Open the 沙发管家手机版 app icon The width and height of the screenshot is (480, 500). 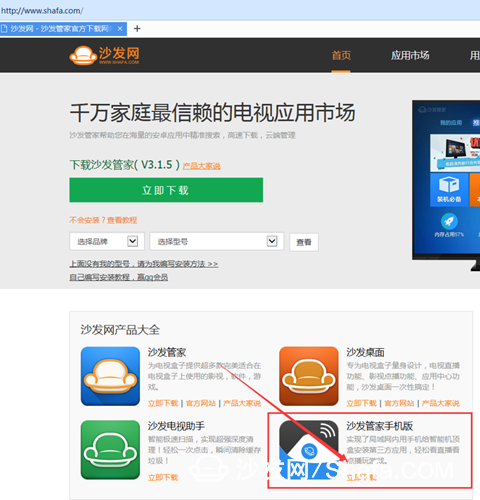coord(309,450)
